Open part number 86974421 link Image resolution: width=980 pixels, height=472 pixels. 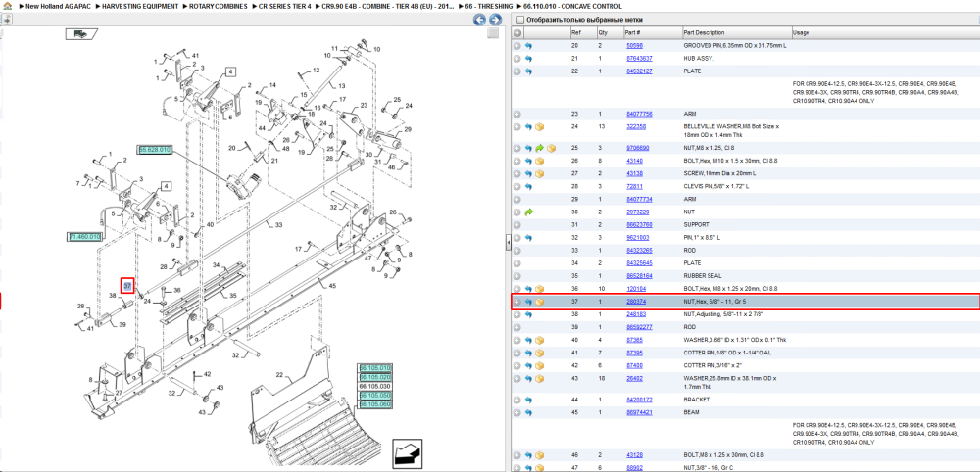(x=639, y=412)
